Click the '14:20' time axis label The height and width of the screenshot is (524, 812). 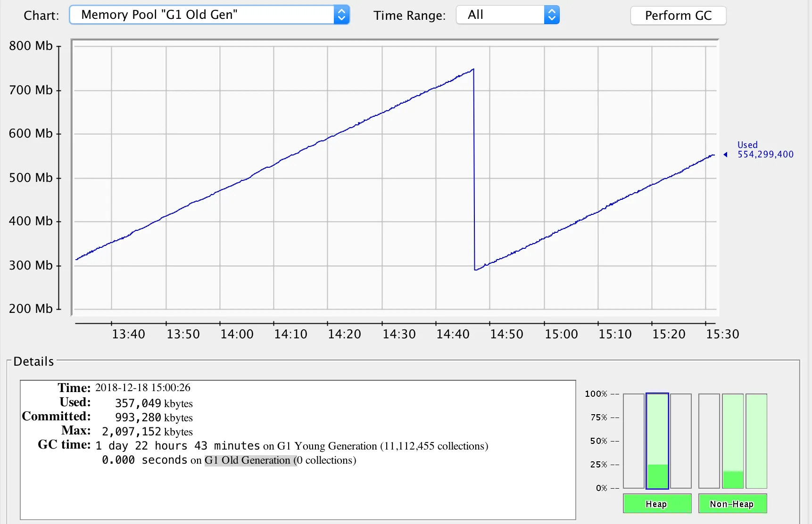point(345,334)
